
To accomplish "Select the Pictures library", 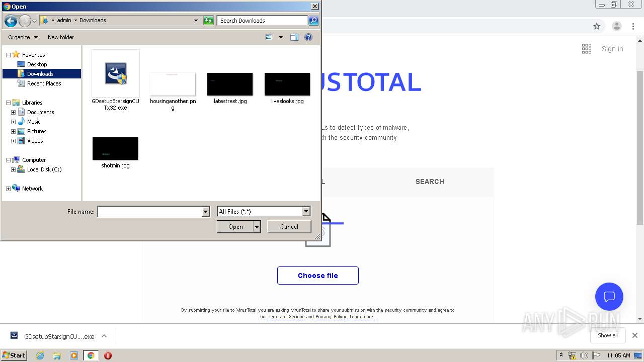I will point(37,131).
